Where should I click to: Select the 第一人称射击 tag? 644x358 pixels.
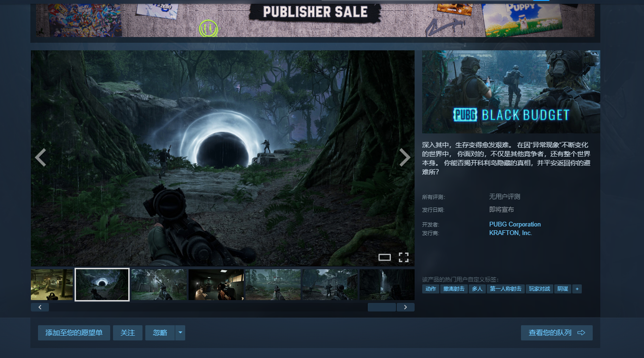[505, 289]
